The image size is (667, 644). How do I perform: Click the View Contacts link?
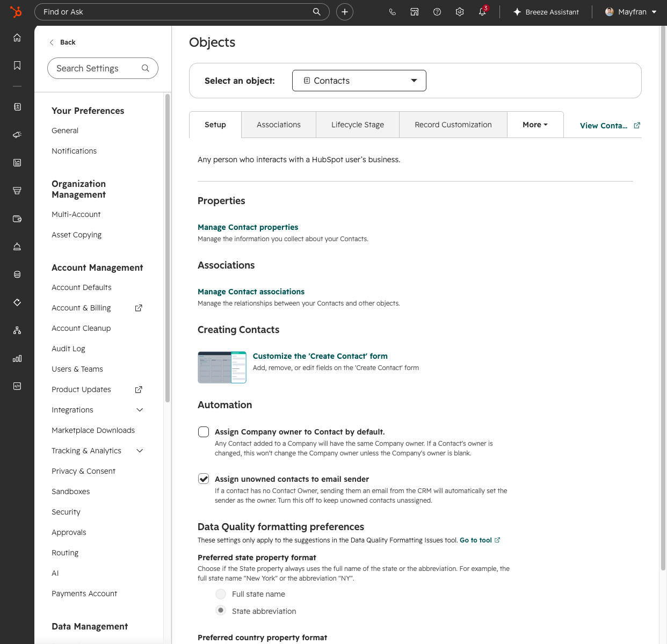(x=604, y=126)
